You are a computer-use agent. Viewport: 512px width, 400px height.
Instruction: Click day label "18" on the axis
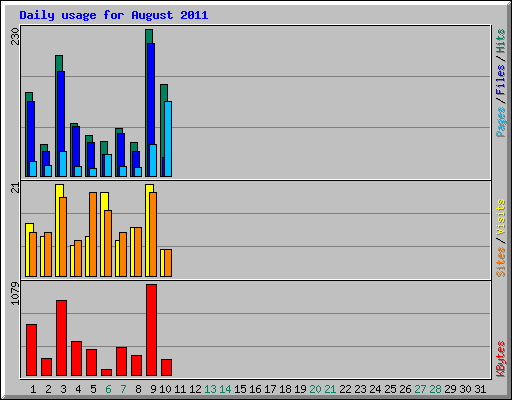pyautogui.click(x=285, y=389)
